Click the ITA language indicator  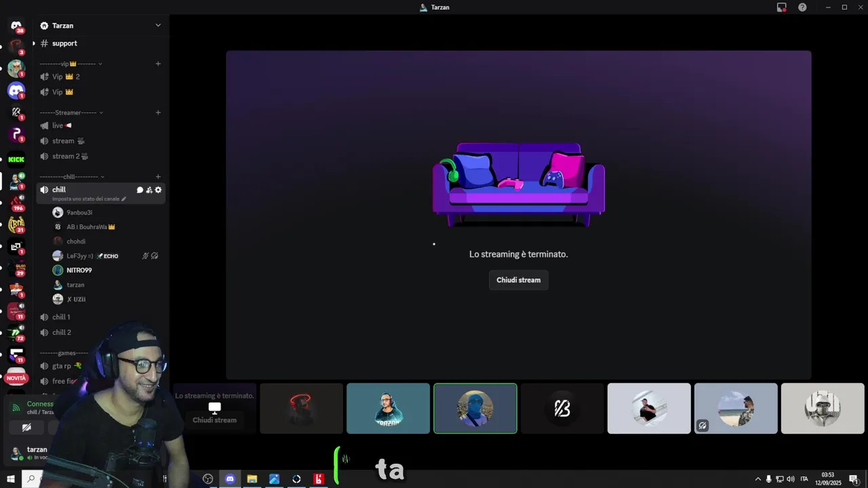coord(805,479)
